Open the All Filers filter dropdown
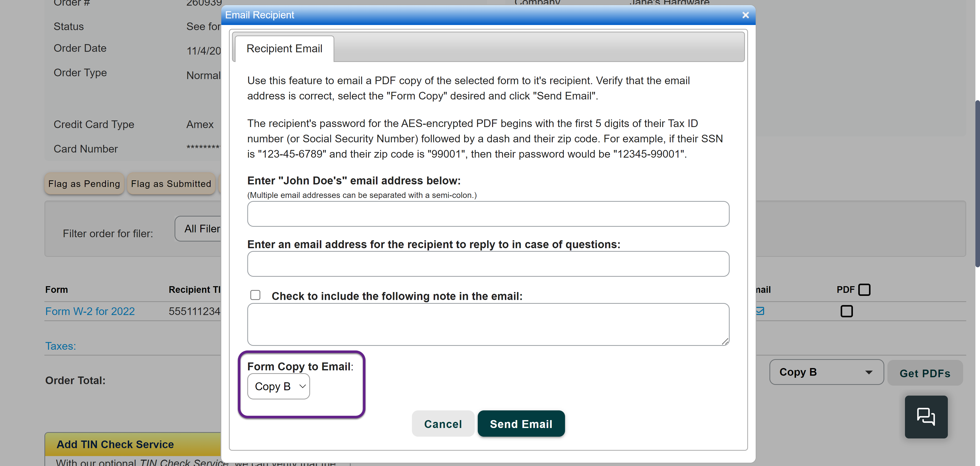This screenshot has width=980, height=466. pos(198,229)
